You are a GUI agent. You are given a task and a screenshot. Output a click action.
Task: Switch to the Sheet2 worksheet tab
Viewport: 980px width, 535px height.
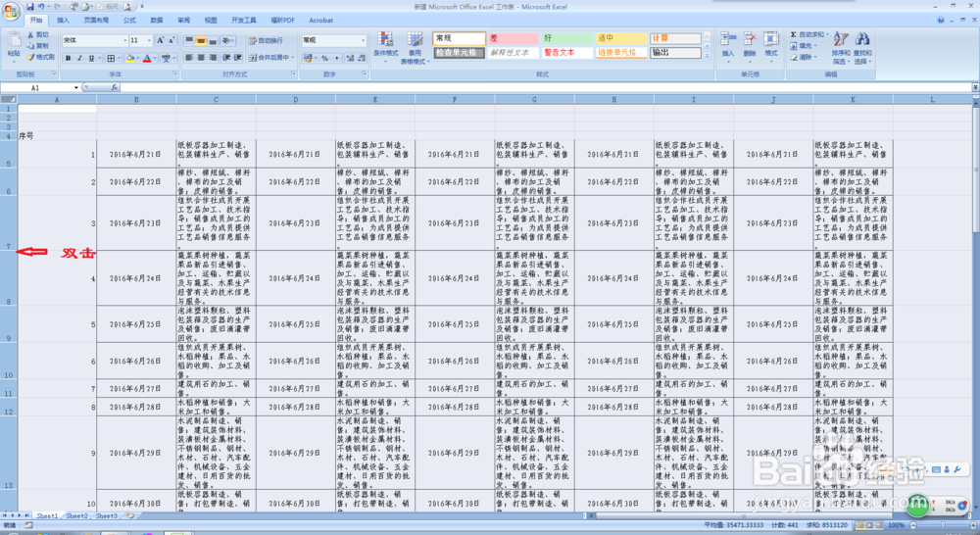[76, 515]
